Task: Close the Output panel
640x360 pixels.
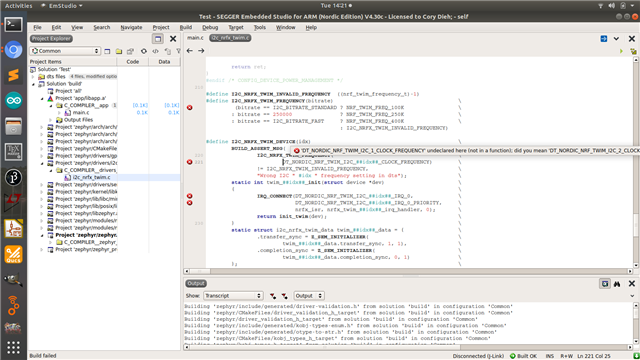Action: [x=632, y=284]
